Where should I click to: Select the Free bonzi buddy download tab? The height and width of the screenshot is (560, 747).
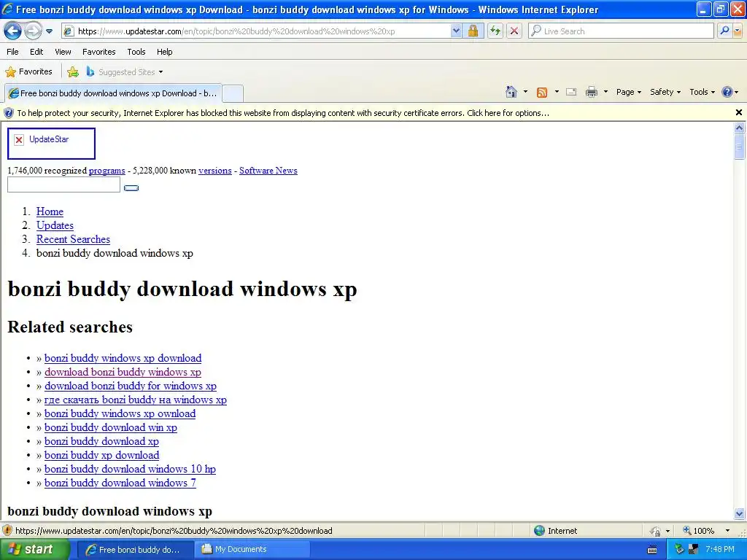(x=113, y=93)
